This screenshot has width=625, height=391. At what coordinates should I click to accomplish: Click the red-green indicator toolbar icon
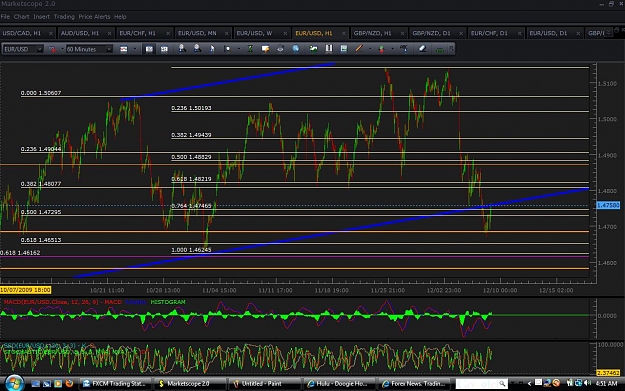pyautogui.click(x=381, y=49)
